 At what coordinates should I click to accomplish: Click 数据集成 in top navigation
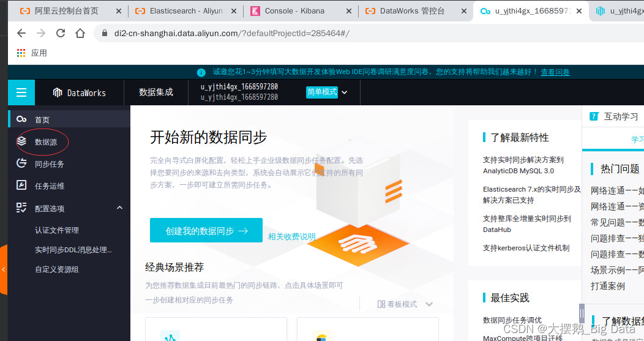[156, 92]
